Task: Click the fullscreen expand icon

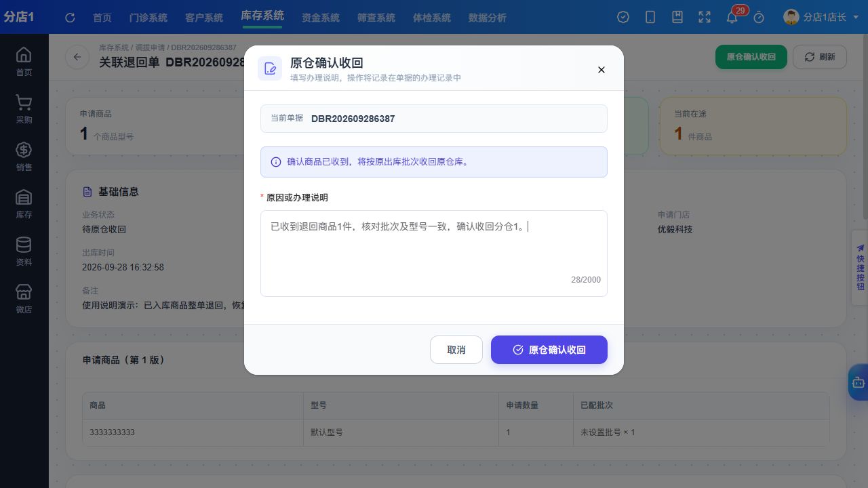Action: (705, 18)
